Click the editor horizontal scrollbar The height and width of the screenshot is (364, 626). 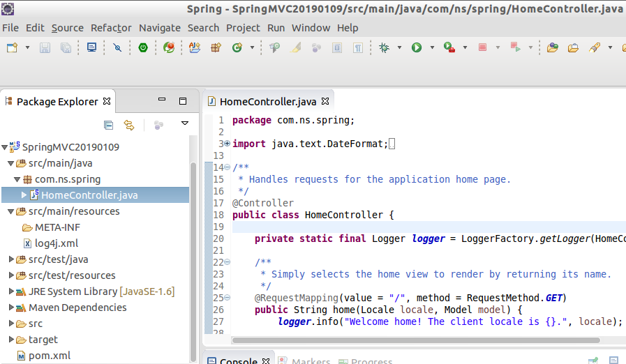(416, 340)
